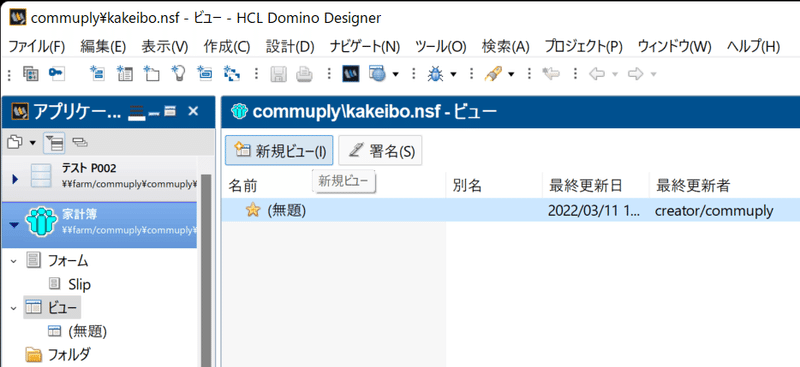Click the new page toolbar icon

point(205,74)
